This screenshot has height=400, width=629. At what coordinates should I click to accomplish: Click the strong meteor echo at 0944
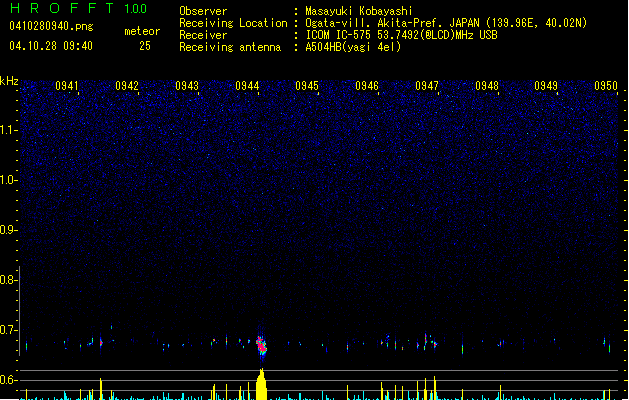[x=262, y=345]
